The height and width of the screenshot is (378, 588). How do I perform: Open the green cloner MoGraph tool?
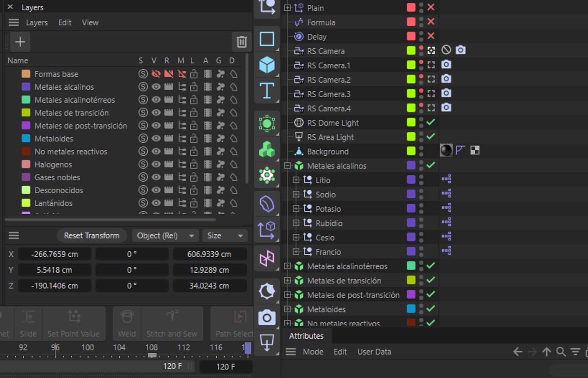click(267, 124)
